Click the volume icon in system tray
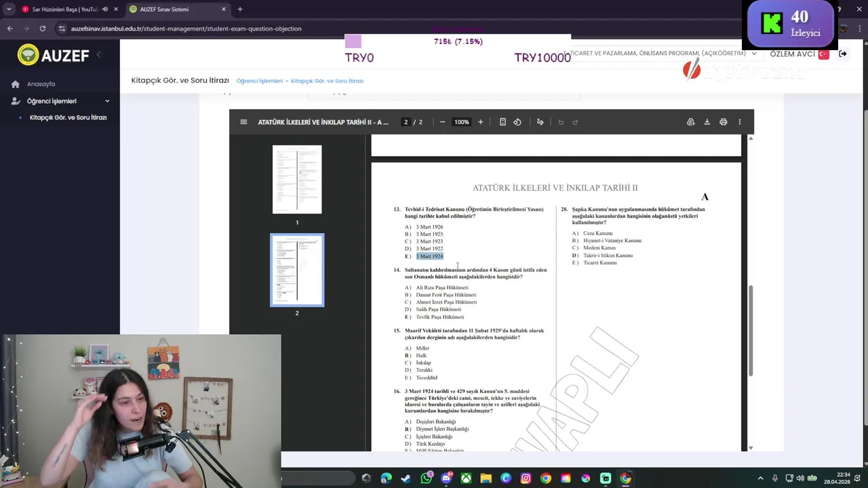 pos(800,478)
